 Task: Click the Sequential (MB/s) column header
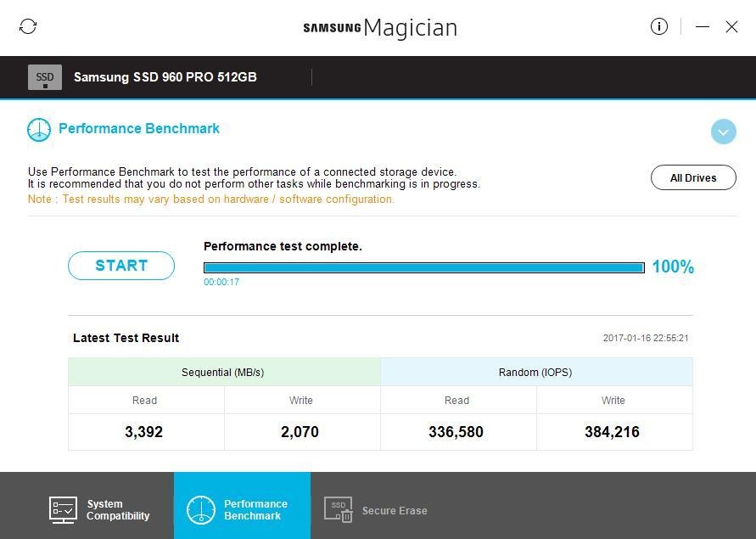pos(224,372)
